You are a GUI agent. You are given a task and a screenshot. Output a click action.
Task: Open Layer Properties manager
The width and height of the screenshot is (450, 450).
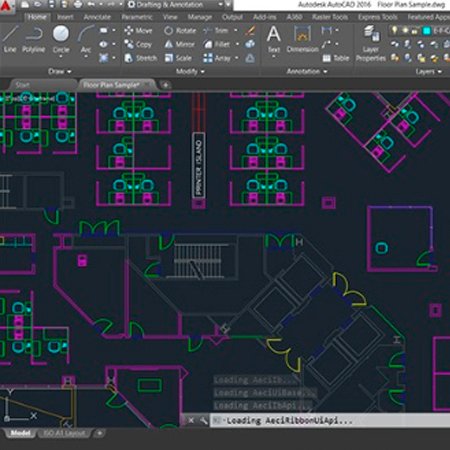click(x=371, y=43)
